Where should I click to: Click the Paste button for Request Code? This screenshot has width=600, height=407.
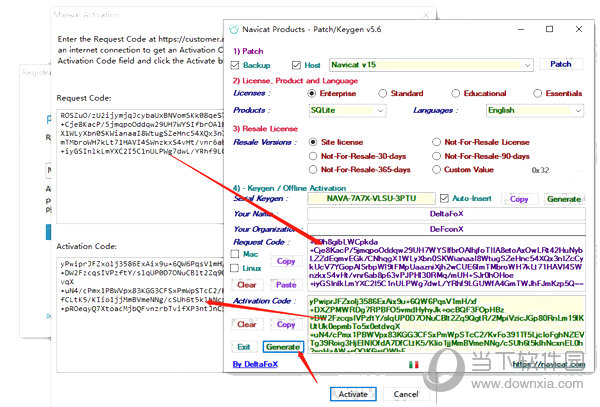286,285
